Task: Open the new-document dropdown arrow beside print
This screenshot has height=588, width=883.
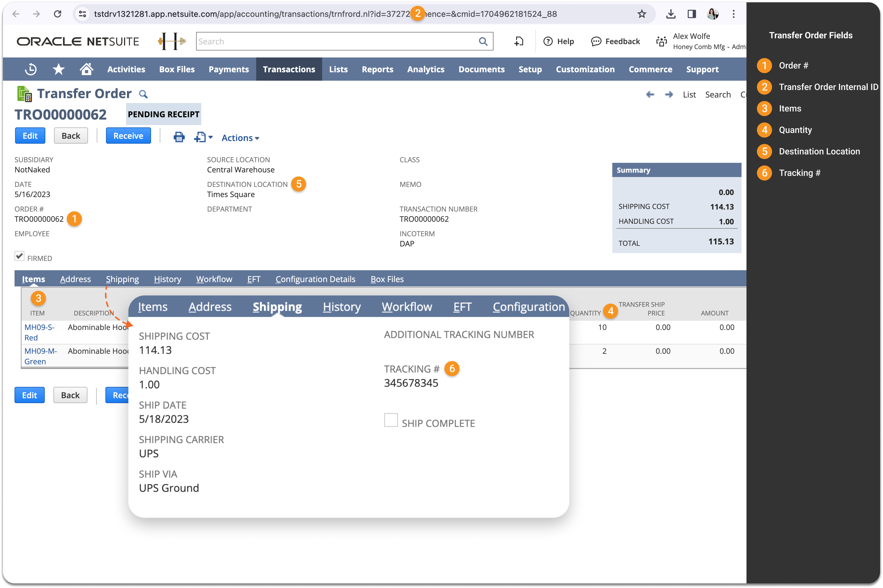Action: [x=211, y=137]
